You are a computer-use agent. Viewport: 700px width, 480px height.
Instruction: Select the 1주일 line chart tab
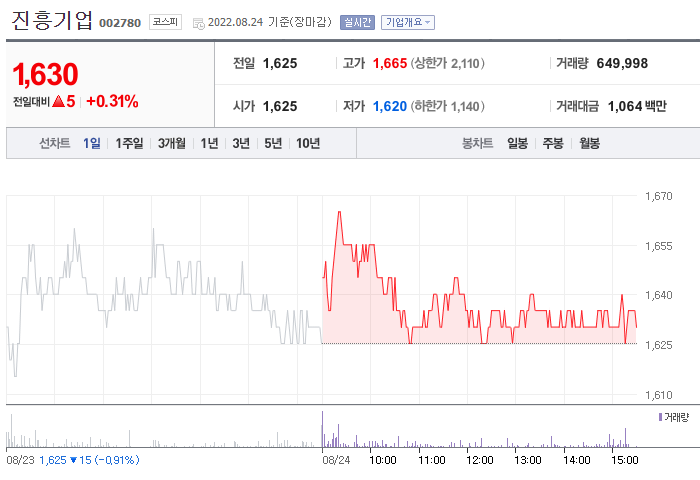pyautogui.click(x=129, y=143)
